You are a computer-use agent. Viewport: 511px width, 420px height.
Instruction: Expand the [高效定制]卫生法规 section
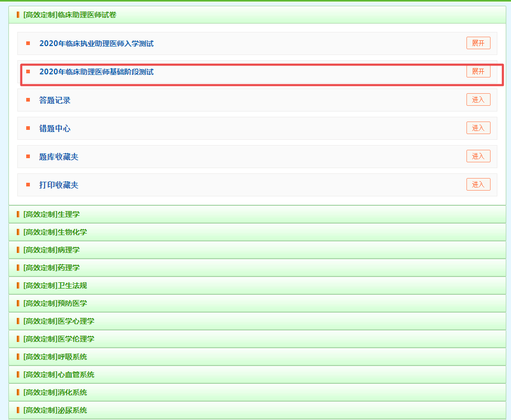pos(55,285)
